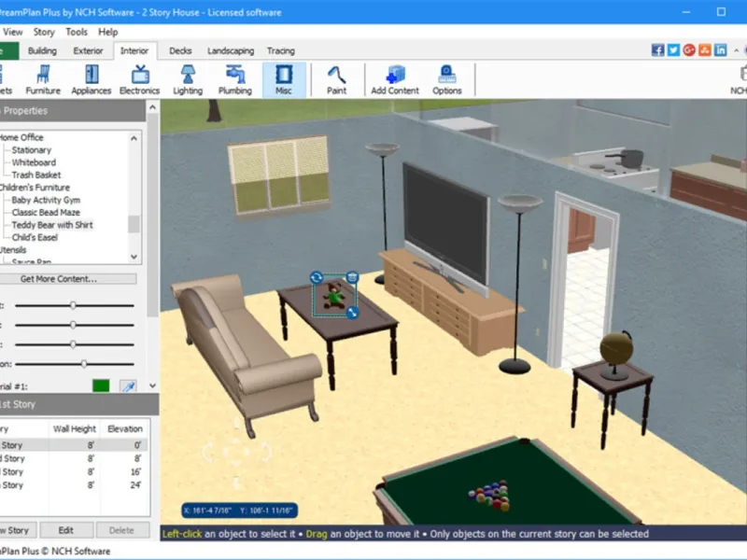
Task: Expand the social toolbar chevron
Action: (x=737, y=50)
